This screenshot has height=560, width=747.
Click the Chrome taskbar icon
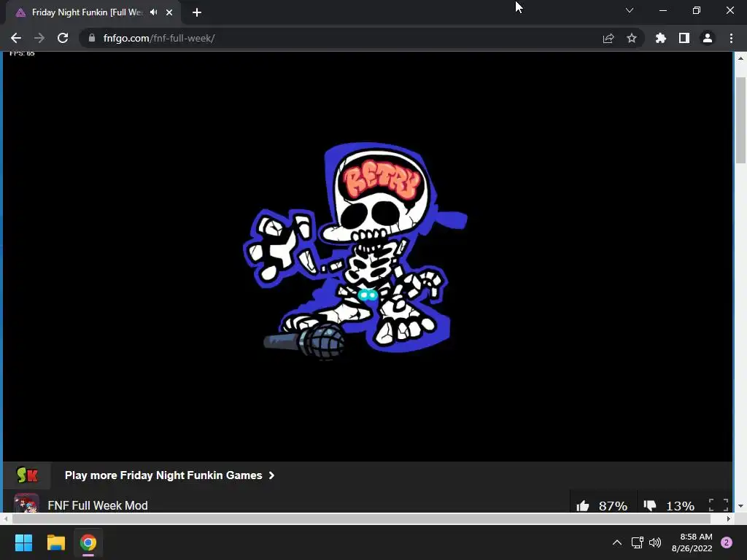88,542
